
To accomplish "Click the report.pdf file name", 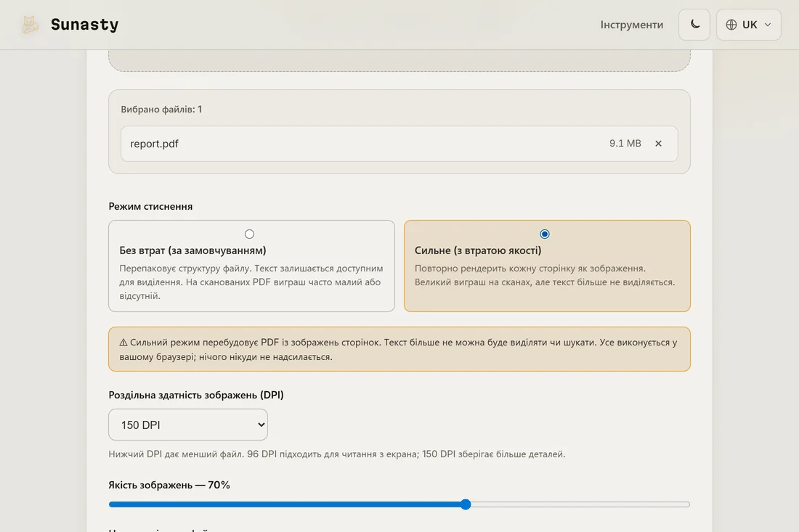I will point(154,144).
